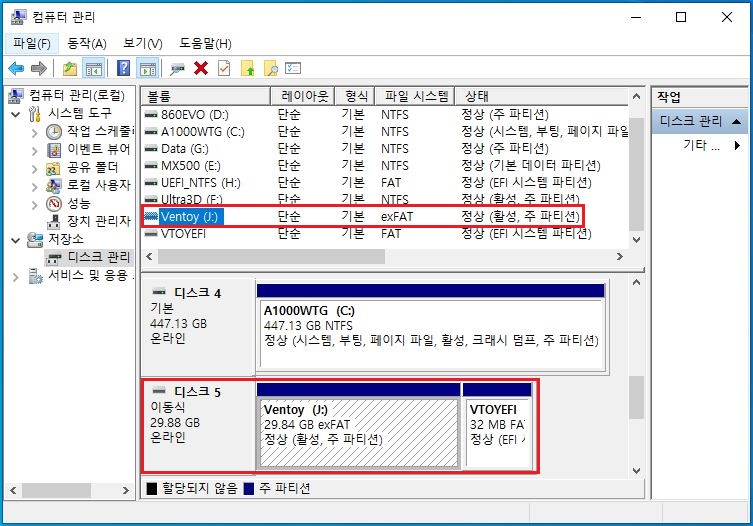Open the 기타 작업 submenu
The image size is (753, 526).
point(712,145)
